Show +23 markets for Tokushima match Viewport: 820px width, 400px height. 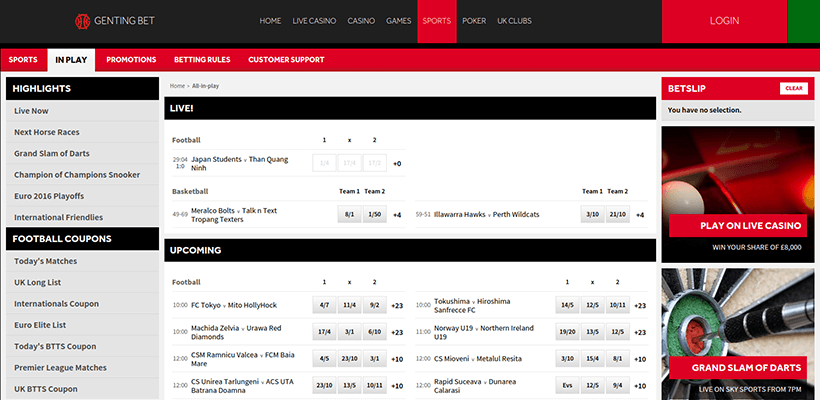tap(641, 305)
